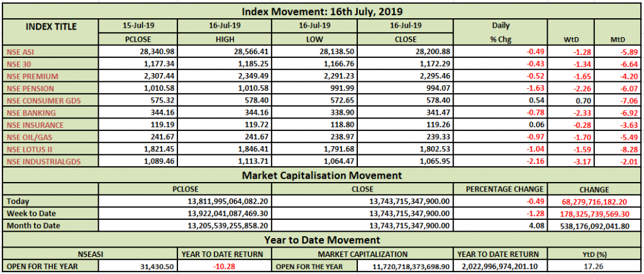Click the NSE ASI row label
The height and width of the screenshot is (274, 644).
tap(19, 52)
